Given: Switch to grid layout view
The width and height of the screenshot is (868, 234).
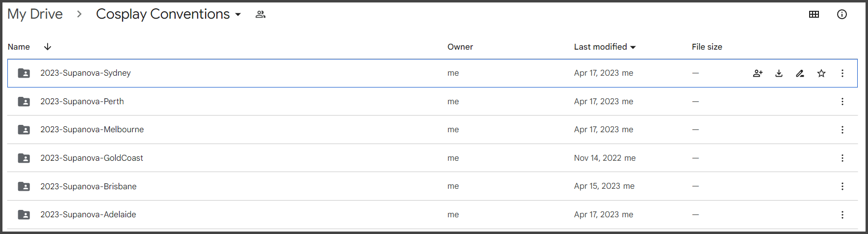Looking at the screenshot, I should click(814, 14).
